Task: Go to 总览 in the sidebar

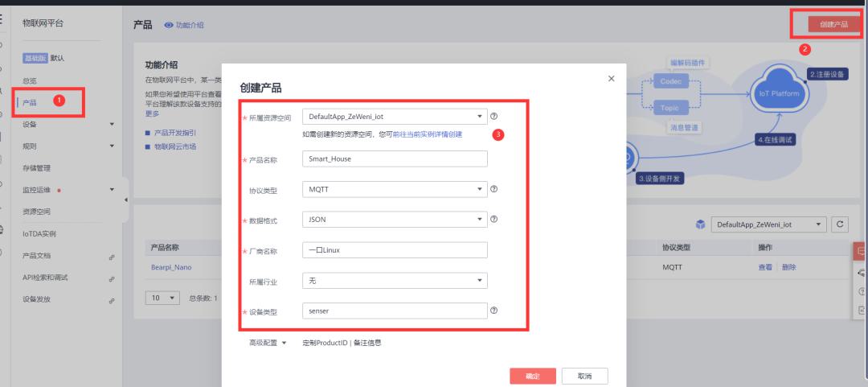Action: [x=30, y=80]
